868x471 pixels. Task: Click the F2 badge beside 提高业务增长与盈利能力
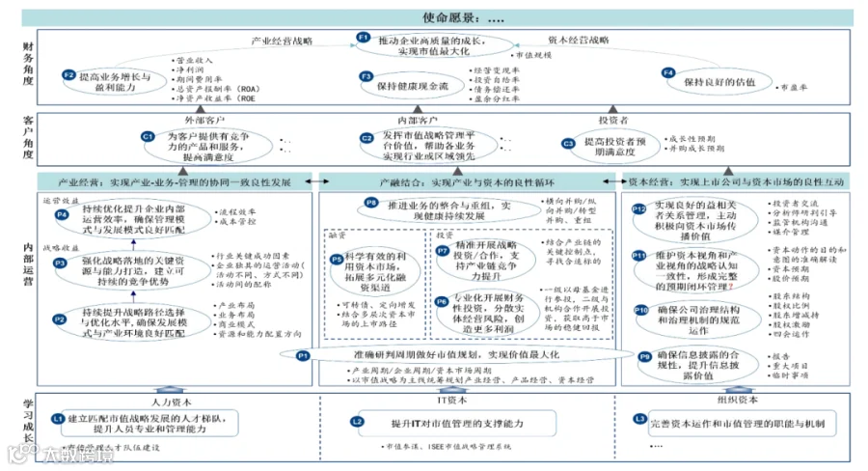68,75
